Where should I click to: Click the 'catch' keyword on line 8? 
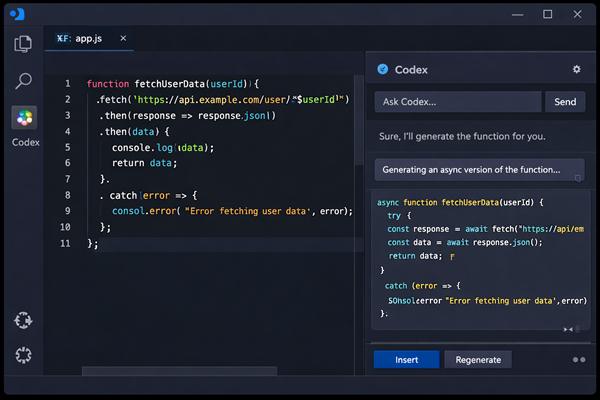click(x=123, y=196)
